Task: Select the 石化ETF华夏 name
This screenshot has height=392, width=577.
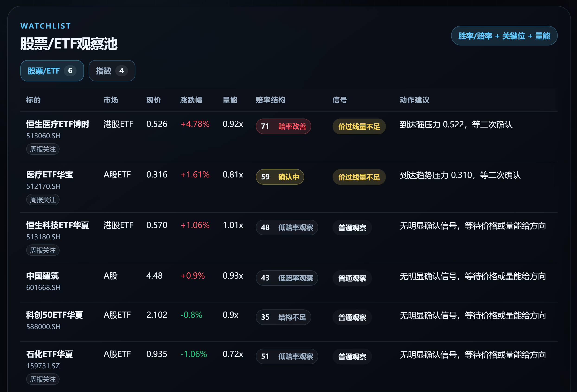Action: [50, 354]
